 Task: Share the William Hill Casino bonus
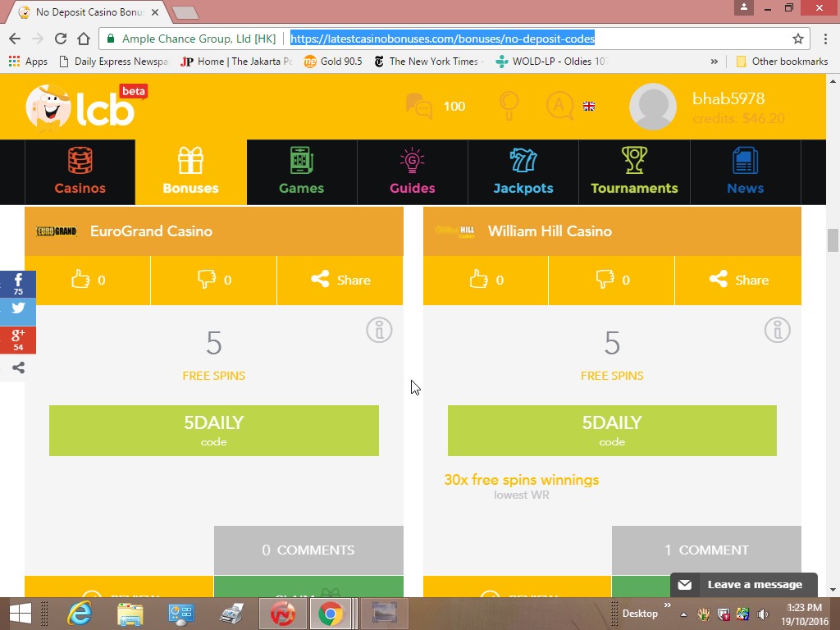(x=738, y=281)
